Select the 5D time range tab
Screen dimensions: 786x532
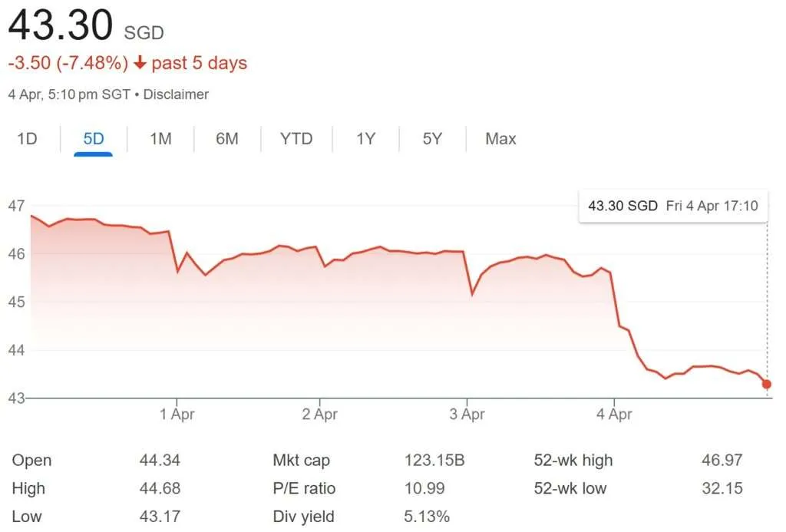pyautogui.click(x=94, y=139)
